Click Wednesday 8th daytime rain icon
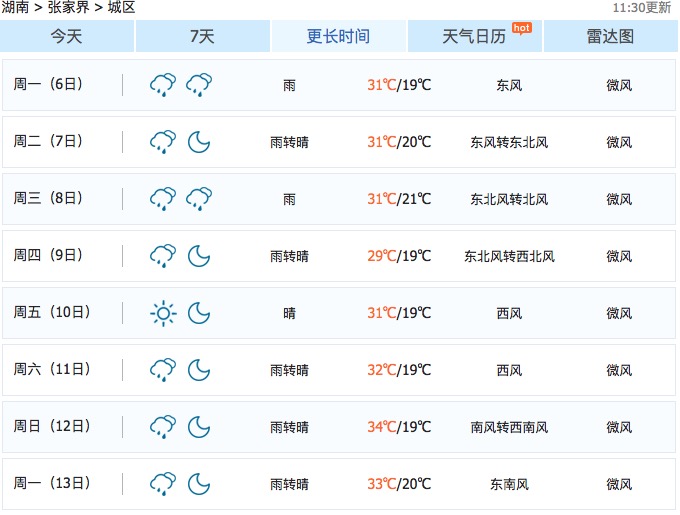Screen dimensions: 680x515 tap(163, 199)
